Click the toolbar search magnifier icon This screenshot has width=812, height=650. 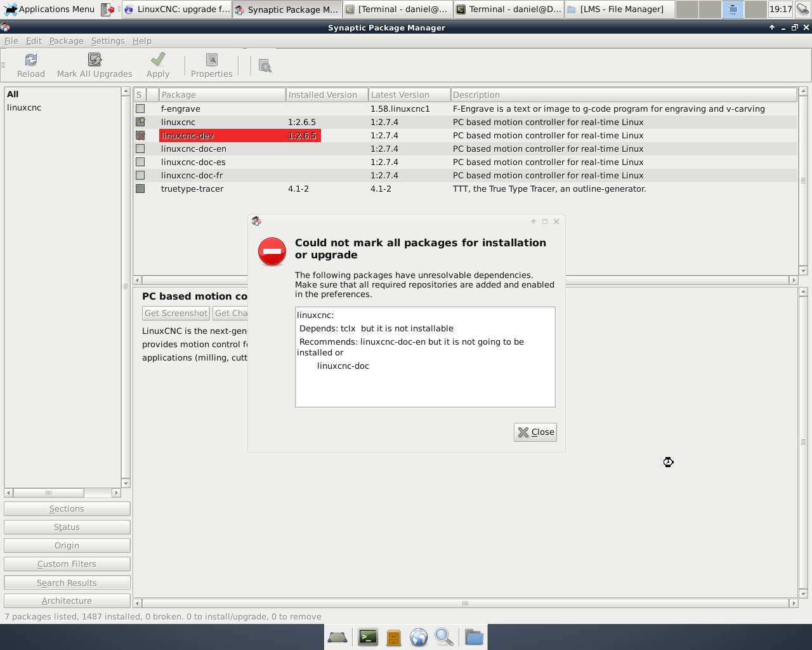[x=265, y=65]
